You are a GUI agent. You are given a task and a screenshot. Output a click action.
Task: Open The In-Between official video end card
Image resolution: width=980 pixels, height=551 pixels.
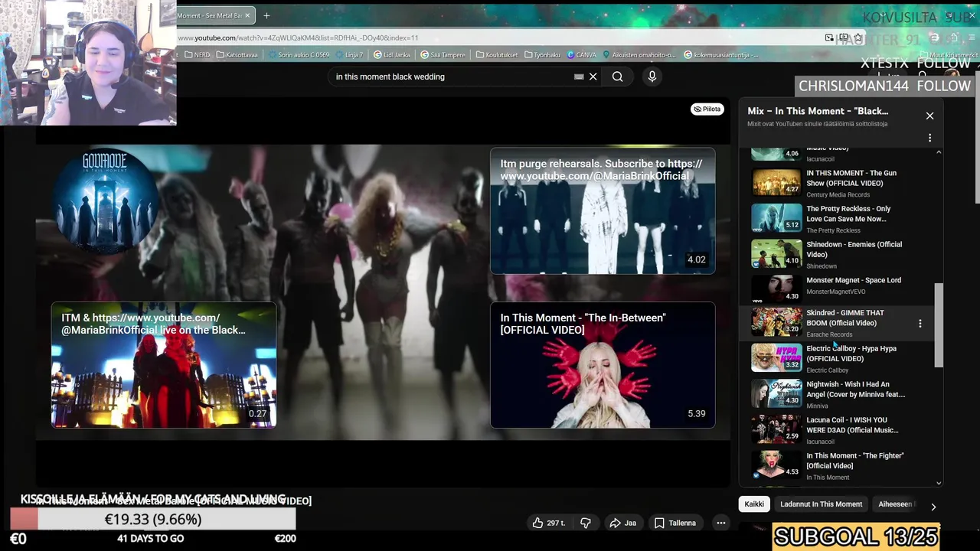pos(603,365)
